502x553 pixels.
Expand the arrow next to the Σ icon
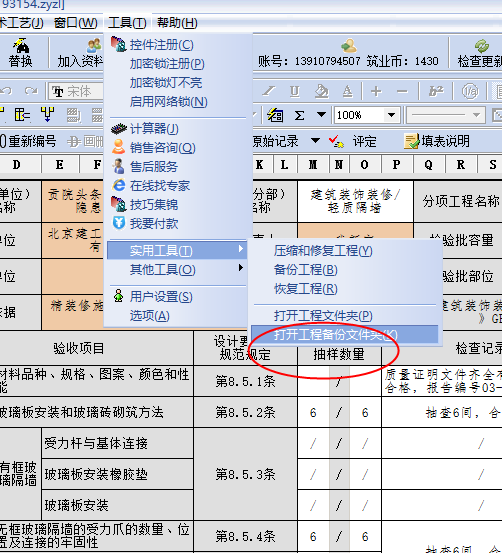(x=321, y=115)
